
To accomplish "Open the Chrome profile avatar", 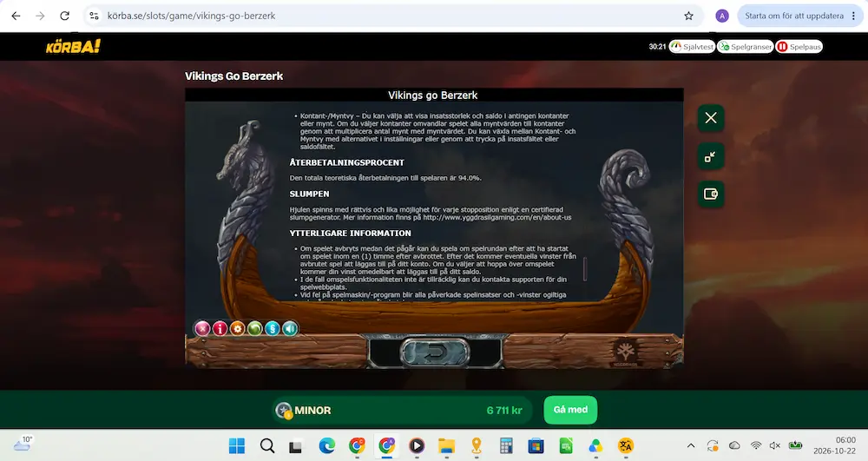I will pos(722,16).
